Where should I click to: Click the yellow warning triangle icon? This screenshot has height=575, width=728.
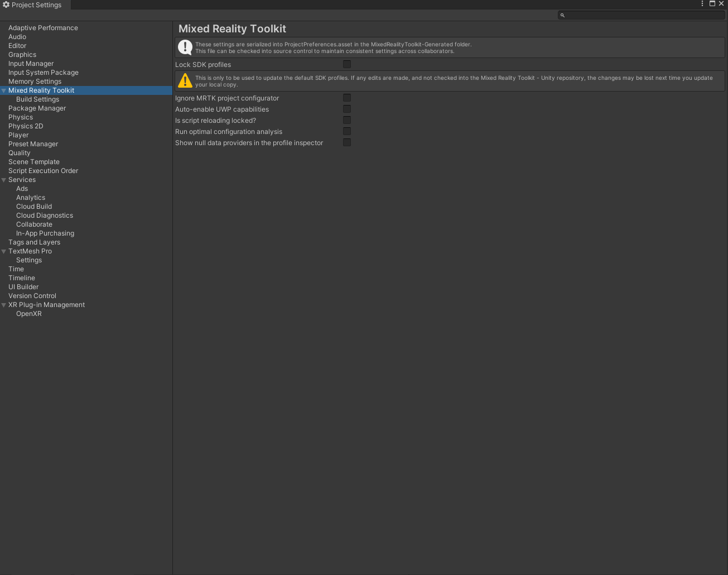(185, 82)
